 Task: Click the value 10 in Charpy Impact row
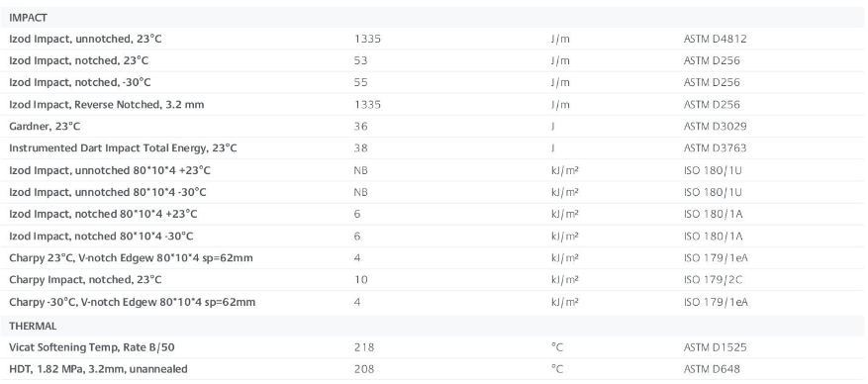pos(361,280)
